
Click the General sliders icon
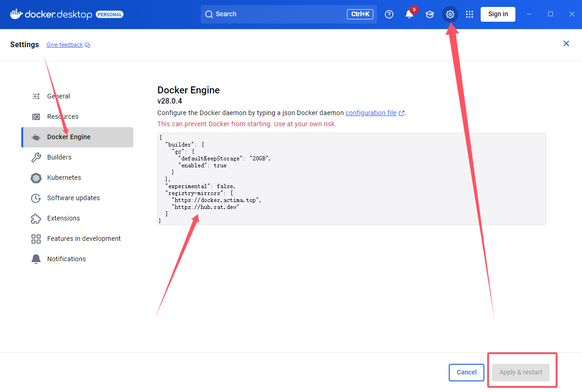[36, 96]
